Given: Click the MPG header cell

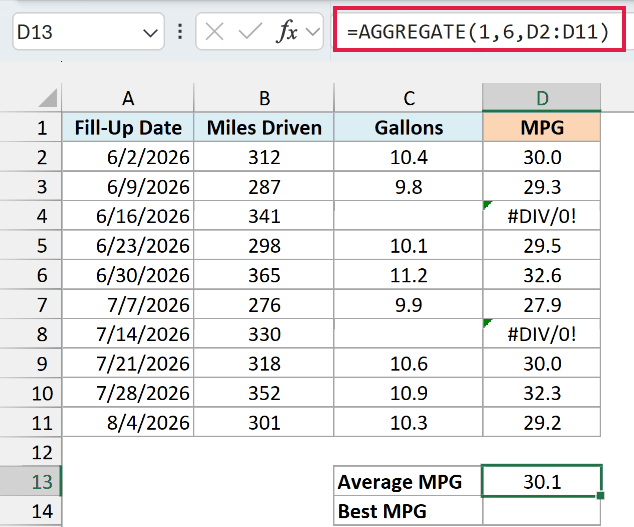Looking at the screenshot, I should coord(542,127).
